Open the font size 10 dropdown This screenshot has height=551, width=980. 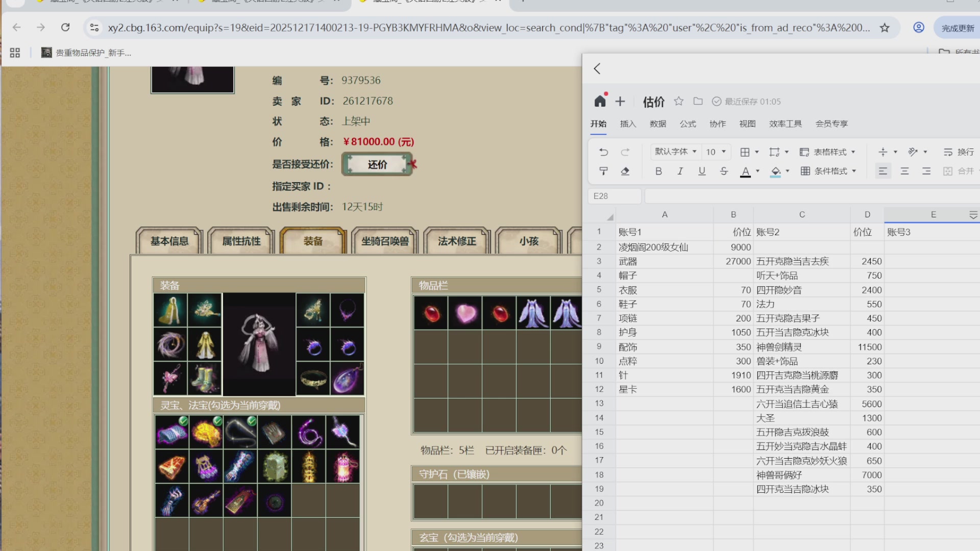[716, 152]
